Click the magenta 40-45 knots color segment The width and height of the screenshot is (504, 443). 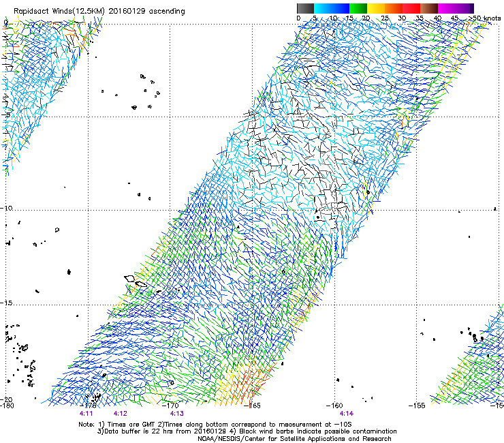[x=447, y=8]
